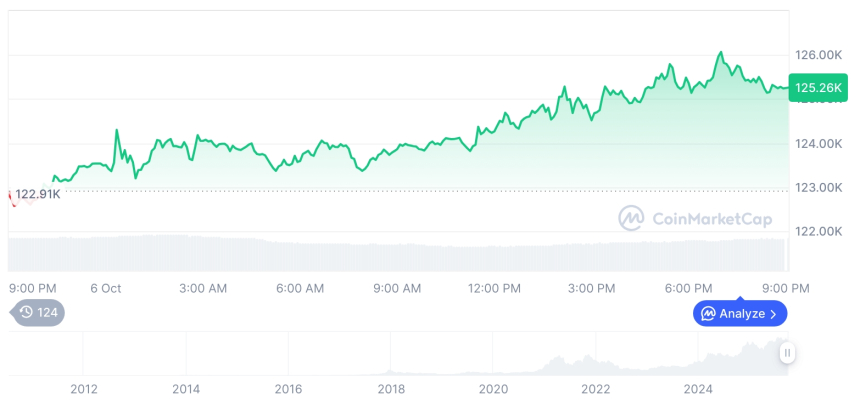Click the 123.00K price axis label
The width and height of the screenshot is (860, 401).
pyautogui.click(x=818, y=187)
